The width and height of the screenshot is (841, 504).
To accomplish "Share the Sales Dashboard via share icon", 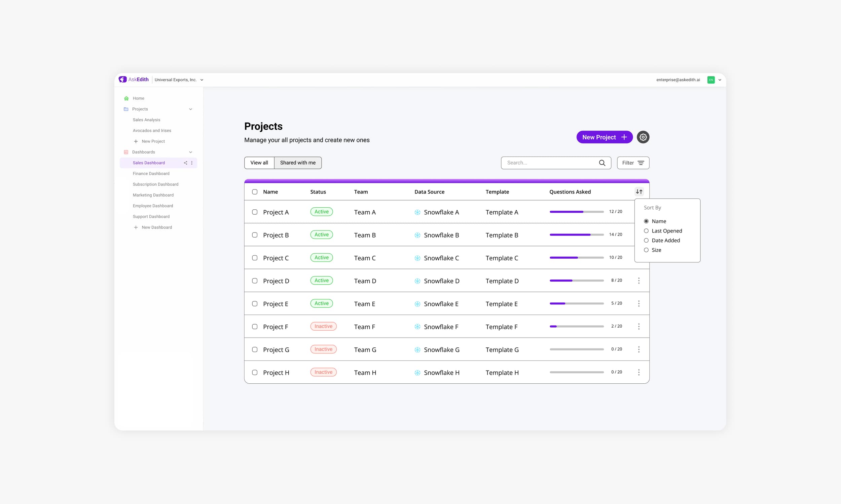I will point(185,163).
